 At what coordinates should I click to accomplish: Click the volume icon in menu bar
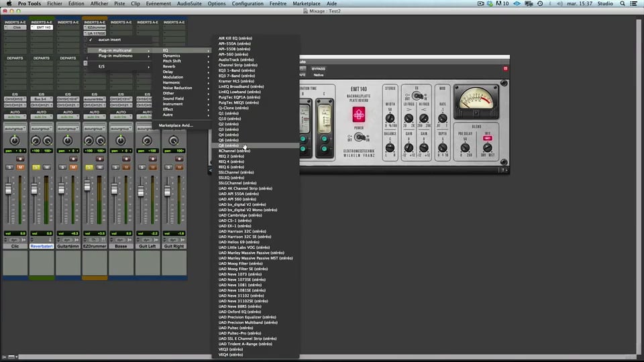tap(559, 3)
